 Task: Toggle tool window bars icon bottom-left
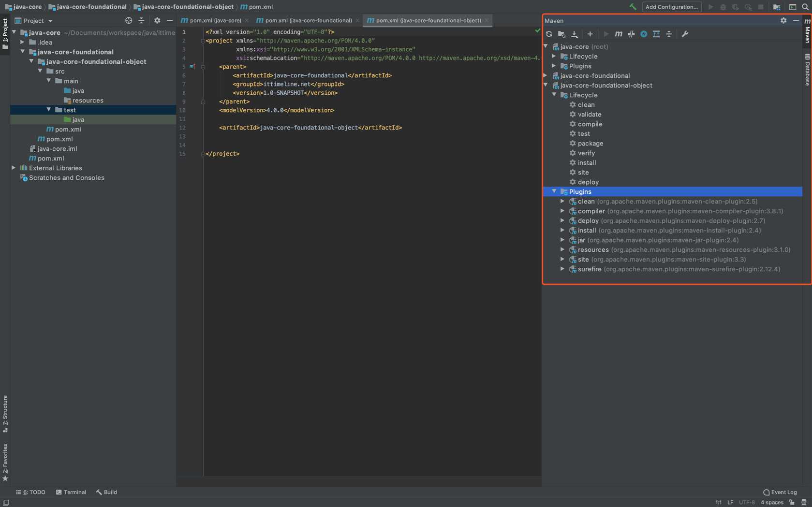[6, 502]
